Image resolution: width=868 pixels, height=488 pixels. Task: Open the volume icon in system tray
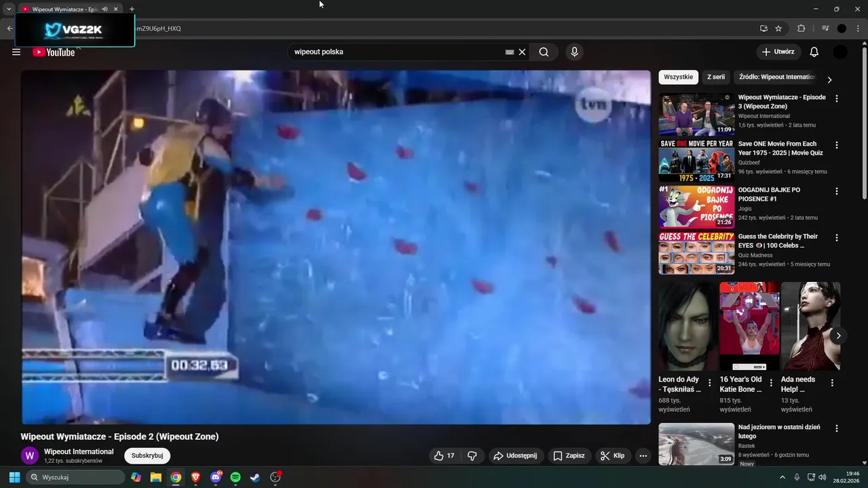tap(823, 477)
